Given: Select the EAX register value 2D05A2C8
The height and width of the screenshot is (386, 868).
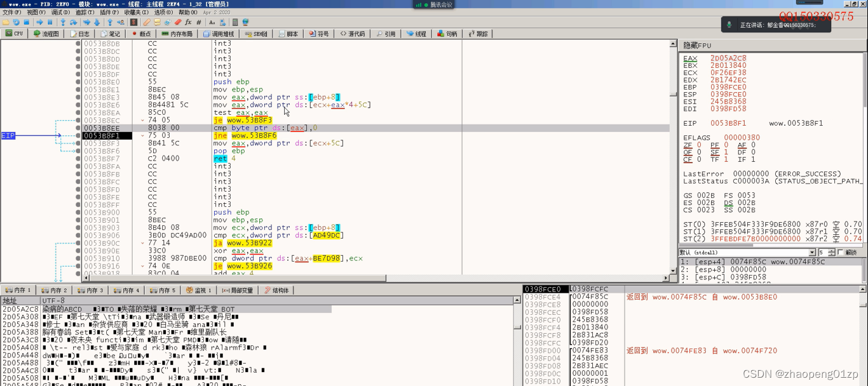Looking at the screenshot, I should coord(728,58).
